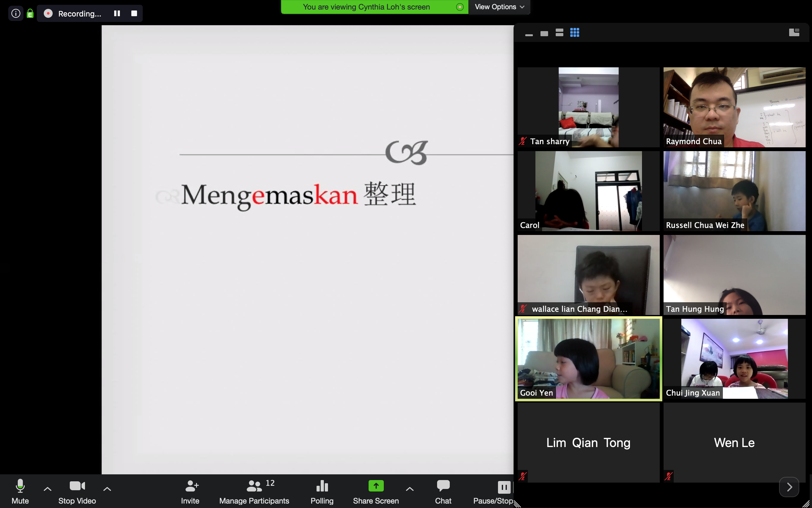The height and width of the screenshot is (508, 812).
Task: Select Chui Jing Xuan's video tile
Action: (735, 358)
